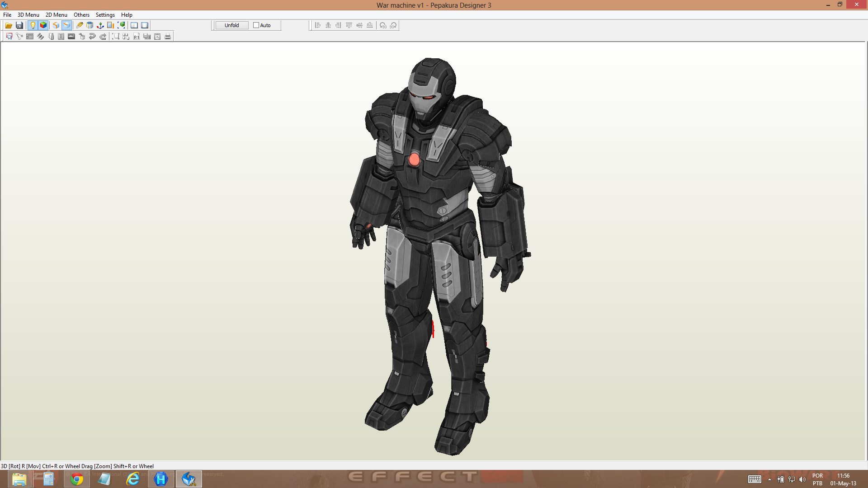Click the undo arrow icon

click(x=92, y=37)
